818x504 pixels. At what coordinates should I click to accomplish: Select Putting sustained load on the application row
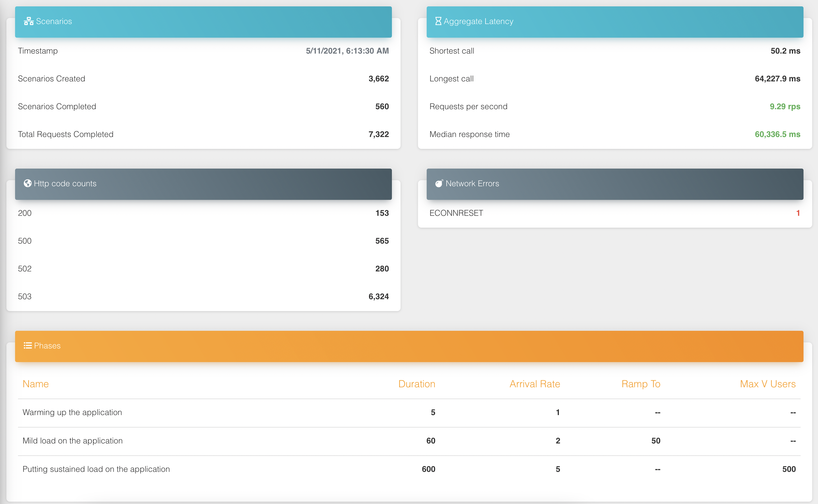click(x=96, y=469)
